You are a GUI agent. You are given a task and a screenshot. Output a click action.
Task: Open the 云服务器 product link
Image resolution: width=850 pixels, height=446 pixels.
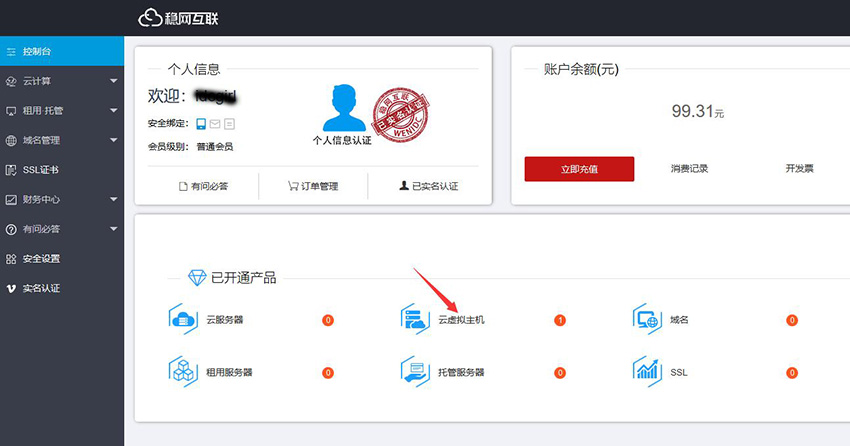[224, 320]
